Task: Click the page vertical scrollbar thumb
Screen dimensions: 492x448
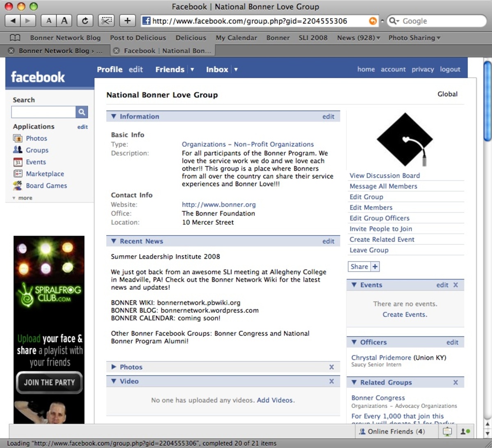Action: tap(487, 101)
